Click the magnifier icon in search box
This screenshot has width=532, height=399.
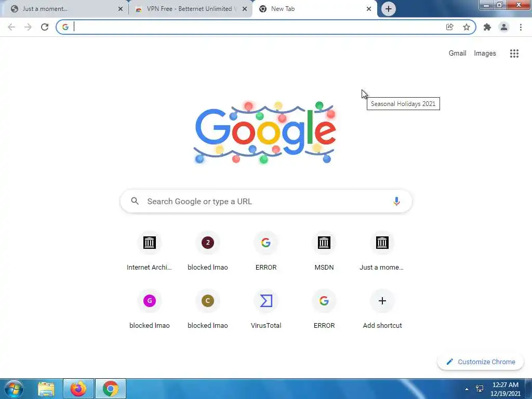(x=135, y=201)
